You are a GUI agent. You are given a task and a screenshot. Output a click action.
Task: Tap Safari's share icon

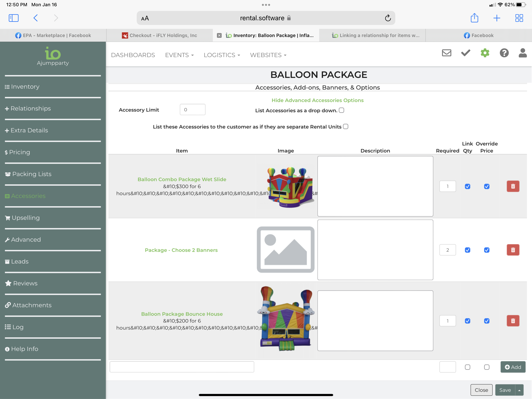[474, 18]
